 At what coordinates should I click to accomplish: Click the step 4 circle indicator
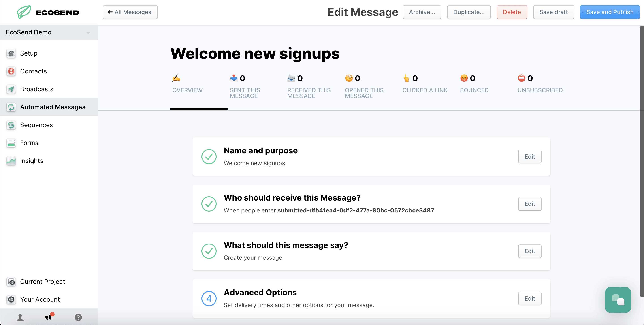(209, 299)
